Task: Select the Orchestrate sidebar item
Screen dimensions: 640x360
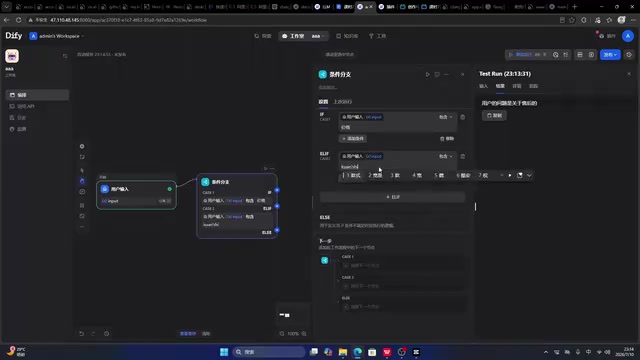Action: [x=37, y=95]
